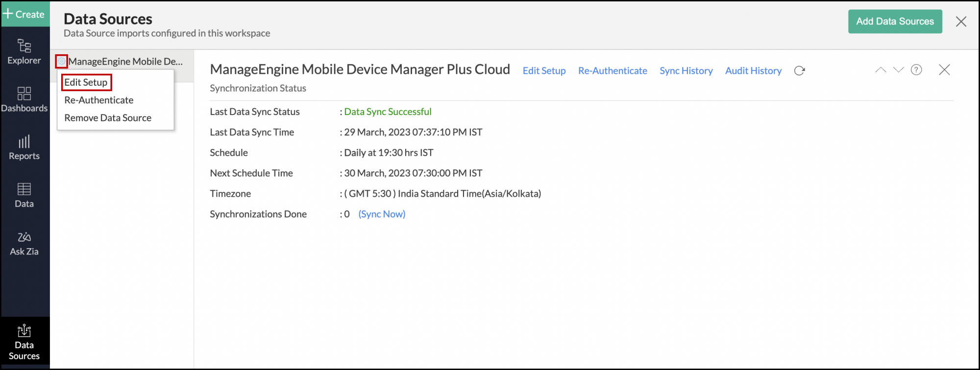Click the down chevron arrow in details panel
The height and width of the screenshot is (370, 980).
(898, 70)
